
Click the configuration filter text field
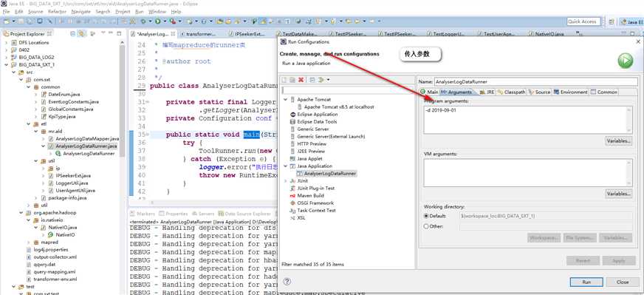pos(349,89)
